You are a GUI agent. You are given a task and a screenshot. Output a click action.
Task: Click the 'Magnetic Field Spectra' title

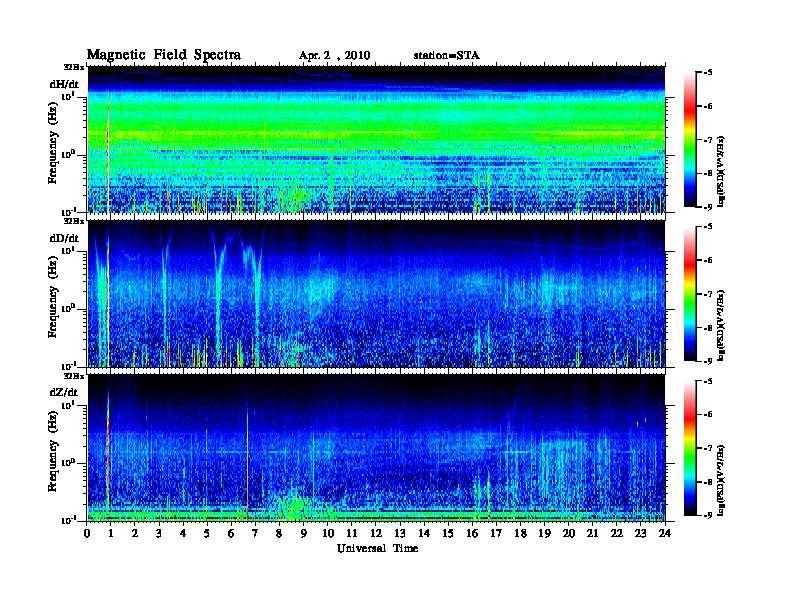tap(164, 55)
